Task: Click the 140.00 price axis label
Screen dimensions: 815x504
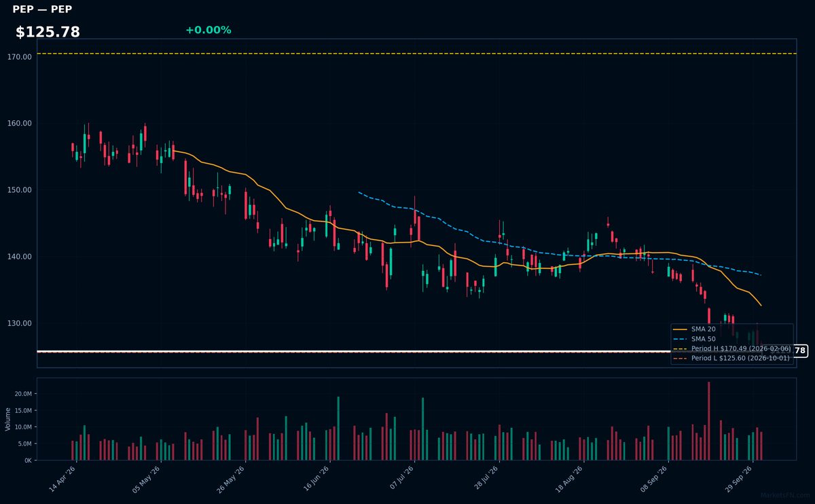Action: 22,257
